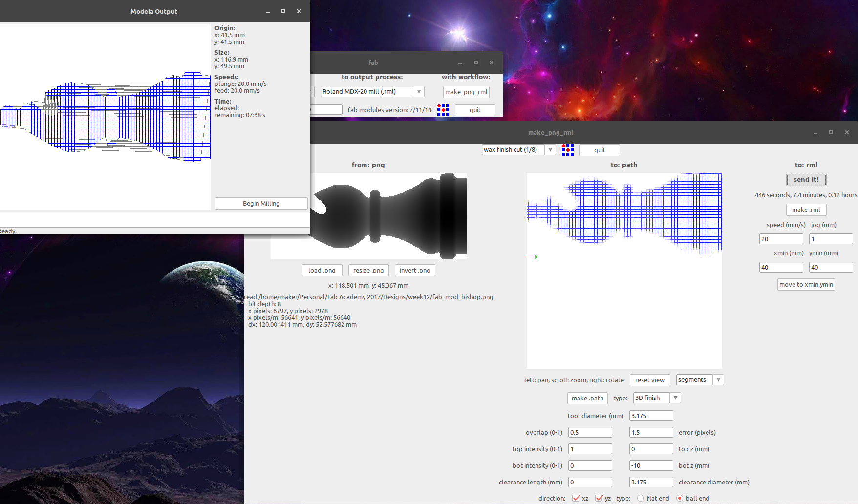The image size is (858, 504).
Task: Click the 'remaining: 07:38 s' text
Action: click(x=240, y=115)
